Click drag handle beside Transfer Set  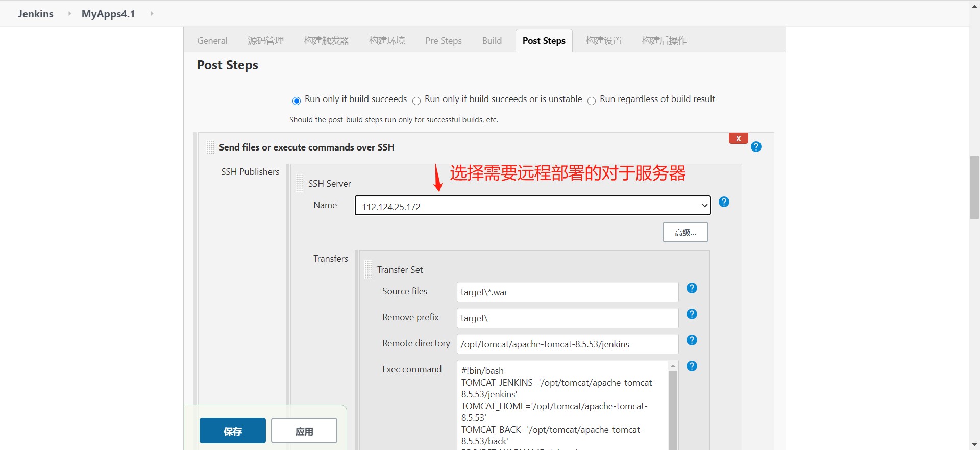click(x=369, y=269)
